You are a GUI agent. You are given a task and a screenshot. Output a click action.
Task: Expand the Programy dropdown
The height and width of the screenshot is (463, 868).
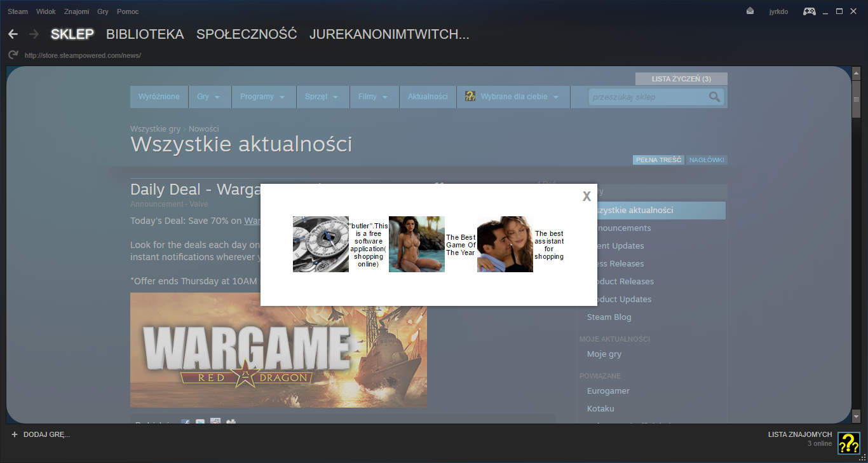coord(262,97)
